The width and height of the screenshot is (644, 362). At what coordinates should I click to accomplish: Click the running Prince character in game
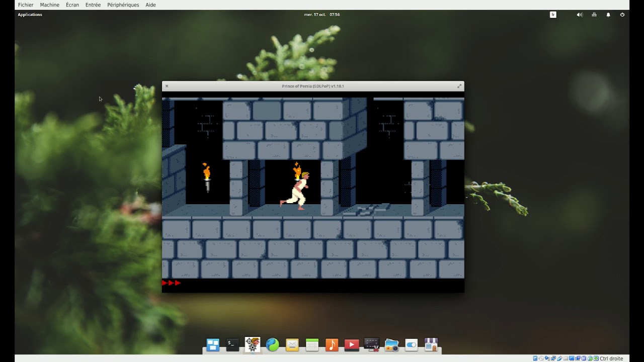295,191
